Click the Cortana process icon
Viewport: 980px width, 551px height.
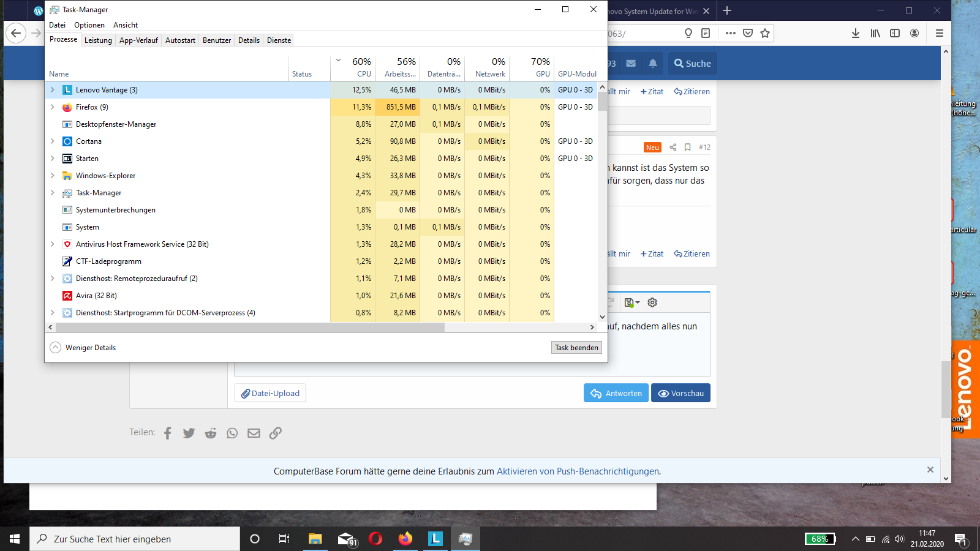(67, 141)
